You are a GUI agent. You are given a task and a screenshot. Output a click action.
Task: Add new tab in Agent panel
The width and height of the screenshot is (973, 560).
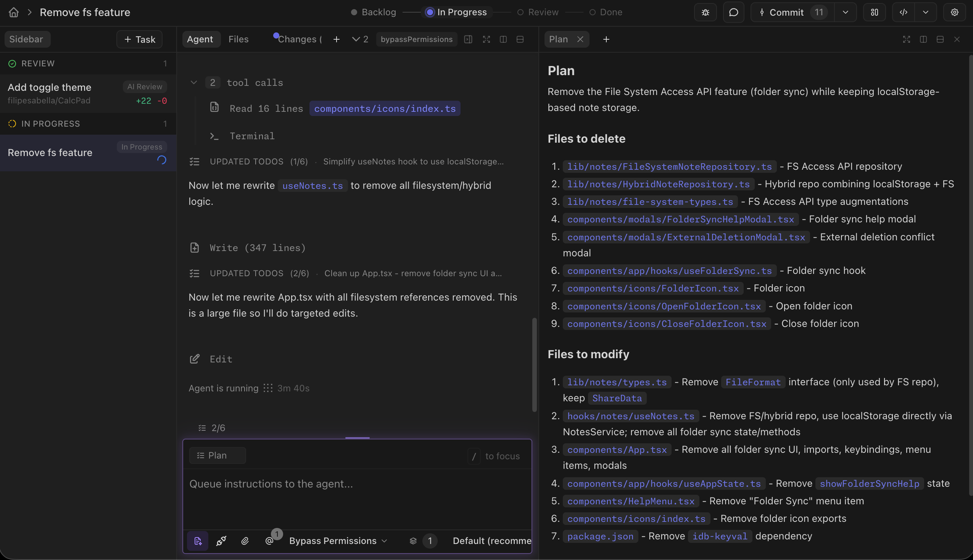[x=337, y=39]
